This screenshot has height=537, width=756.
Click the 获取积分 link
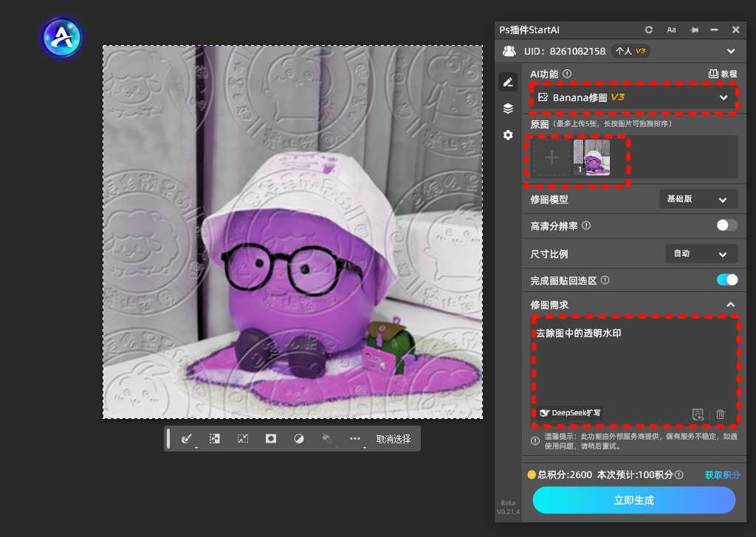point(722,475)
